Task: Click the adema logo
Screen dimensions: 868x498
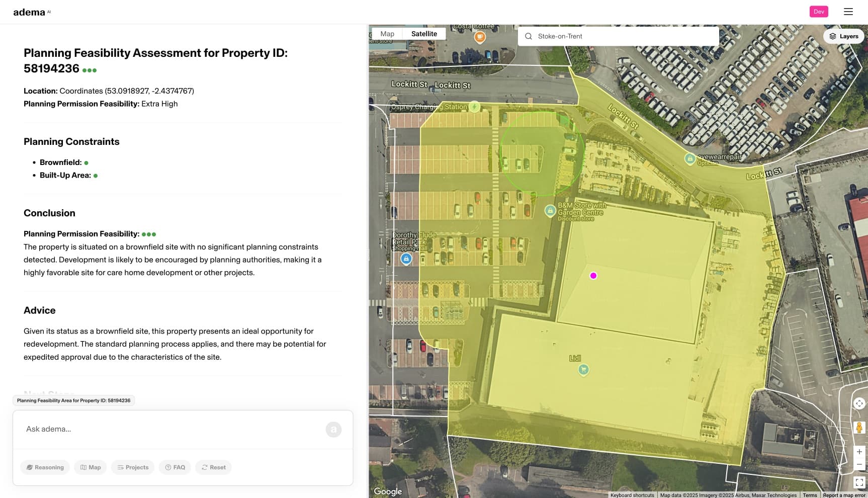Action: [x=32, y=12]
